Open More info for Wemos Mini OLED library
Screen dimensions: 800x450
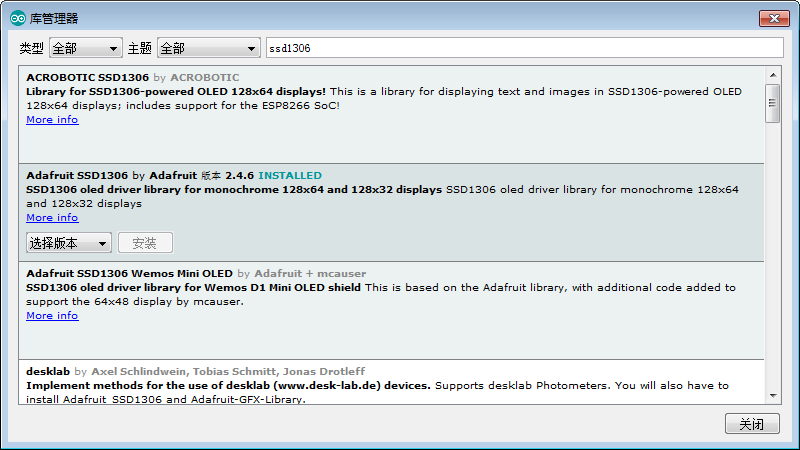[x=52, y=315]
